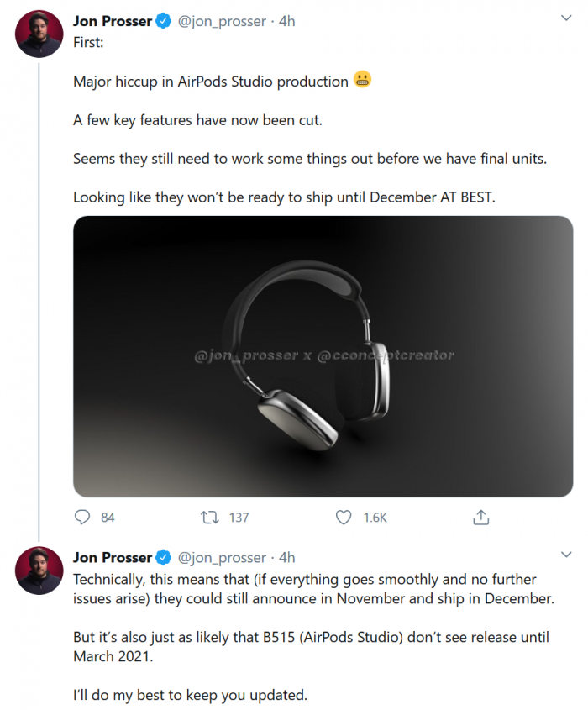The width and height of the screenshot is (588, 710).
Task: Open the headphones concept render image
Action: (x=323, y=355)
